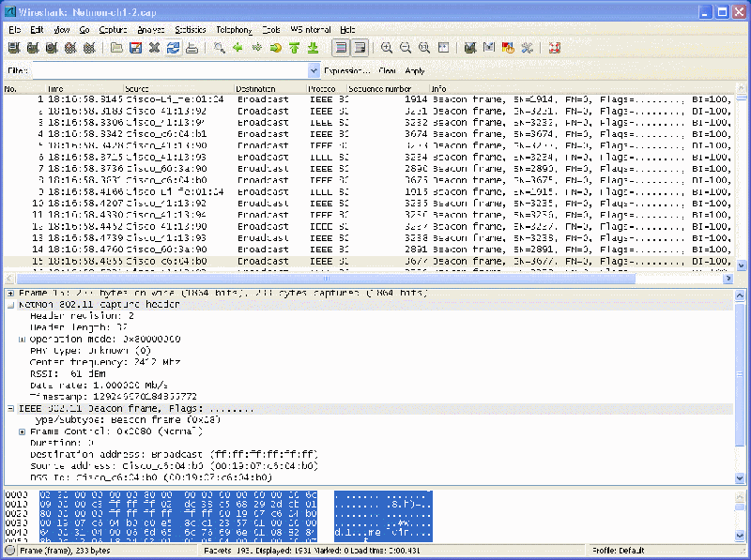
Task: Jump to the last packet
Action: click(313, 48)
